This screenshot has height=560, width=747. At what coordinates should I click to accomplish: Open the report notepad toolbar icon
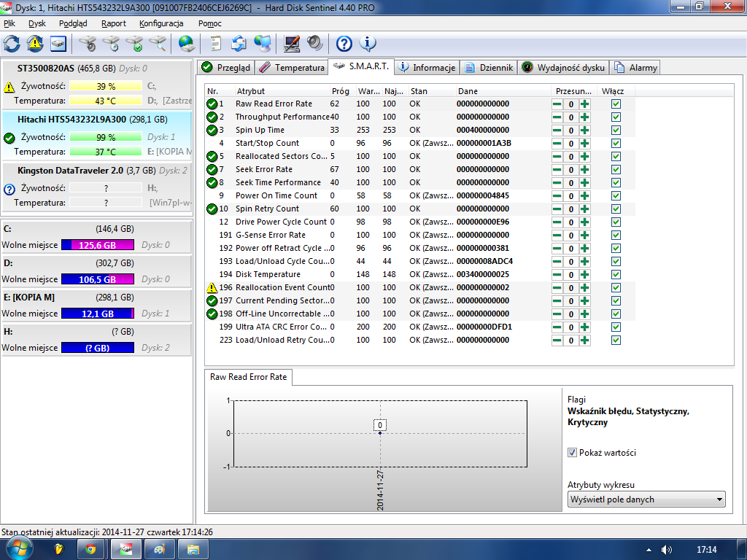click(x=216, y=44)
